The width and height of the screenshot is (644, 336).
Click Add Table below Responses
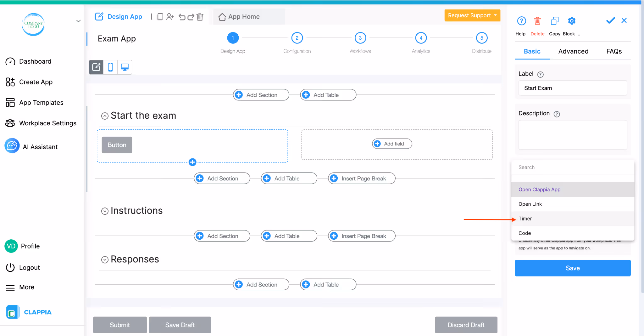click(x=328, y=285)
